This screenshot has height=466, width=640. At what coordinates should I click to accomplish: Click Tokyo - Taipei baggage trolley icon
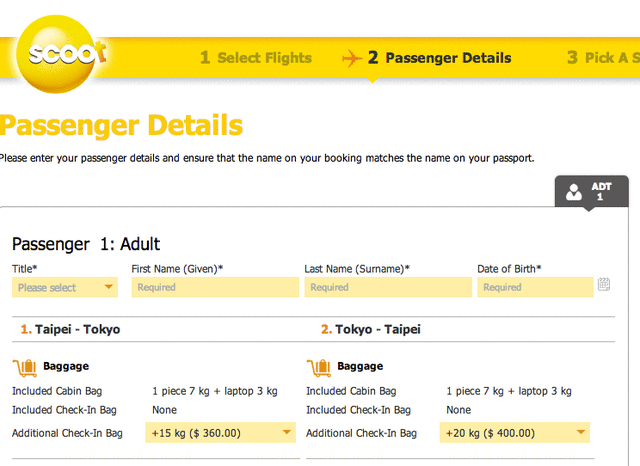pos(319,368)
